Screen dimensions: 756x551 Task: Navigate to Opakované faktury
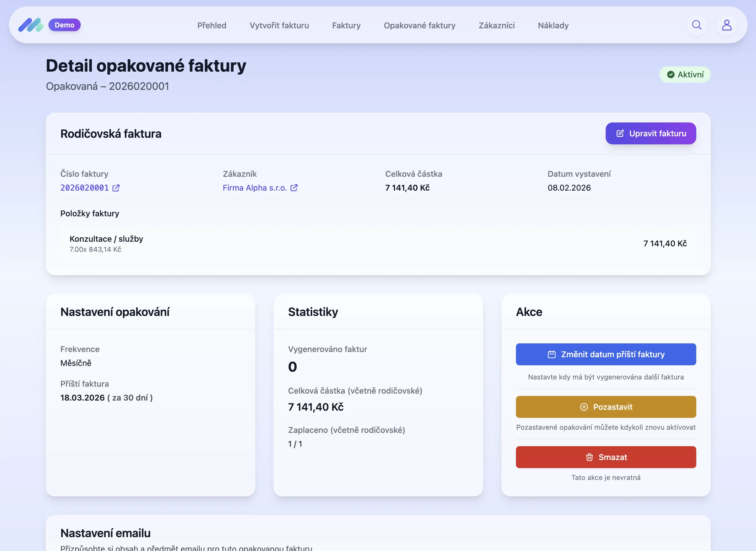[419, 25]
